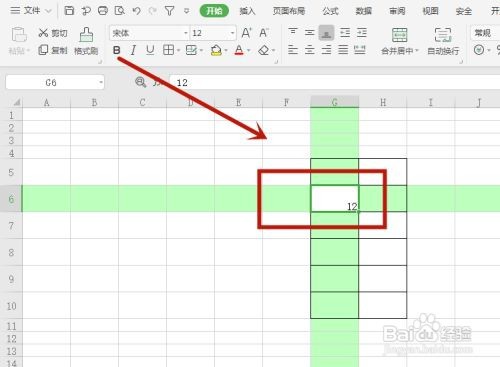This screenshot has width=500, height=367.
Task: Click the 复制 copy button
Action: (52, 50)
